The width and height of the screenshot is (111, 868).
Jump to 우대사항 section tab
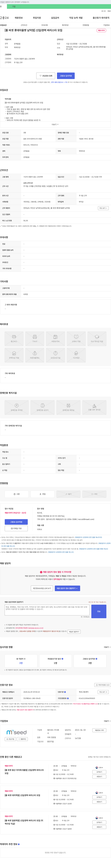[x=44, y=25]
